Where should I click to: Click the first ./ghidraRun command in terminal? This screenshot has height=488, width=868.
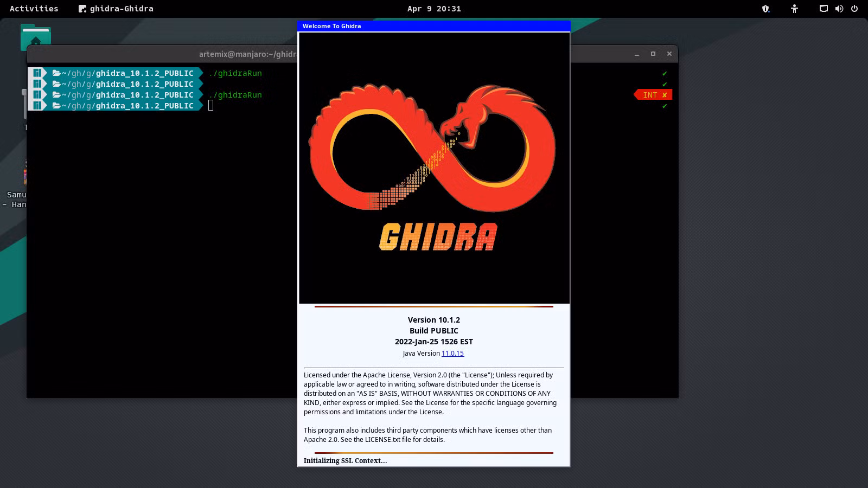coord(235,73)
